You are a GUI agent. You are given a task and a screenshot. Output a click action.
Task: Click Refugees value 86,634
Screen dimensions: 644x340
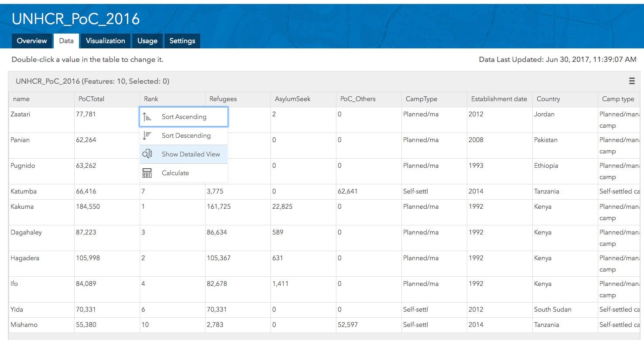217,232
